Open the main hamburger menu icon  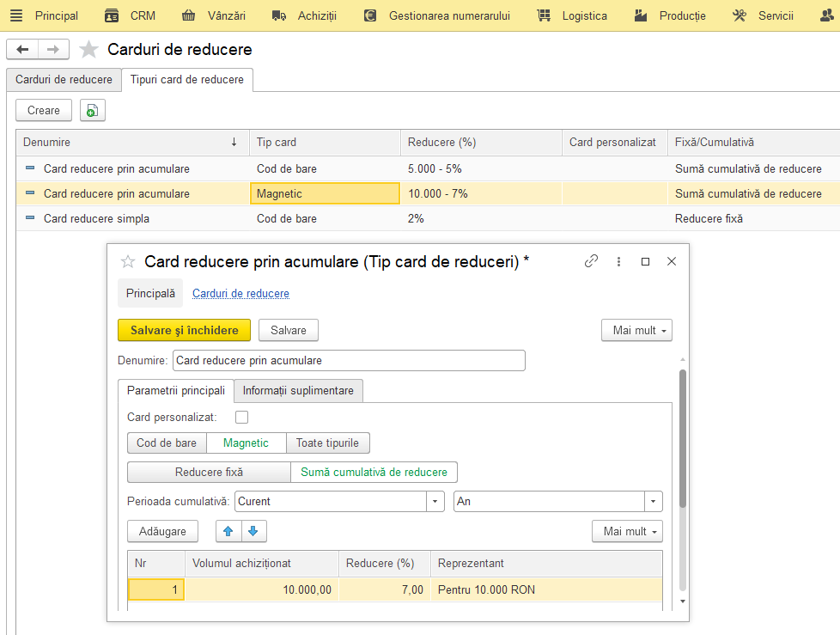tap(16, 15)
